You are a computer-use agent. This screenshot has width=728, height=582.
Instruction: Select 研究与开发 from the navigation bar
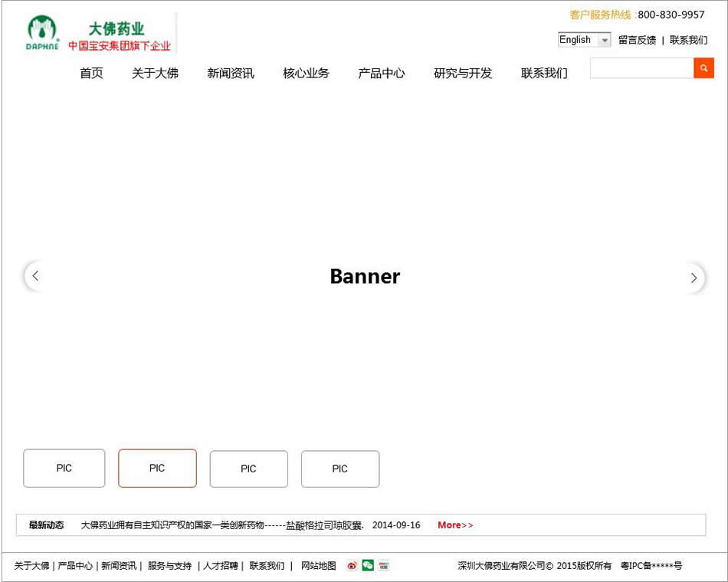click(x=461, y=74)
